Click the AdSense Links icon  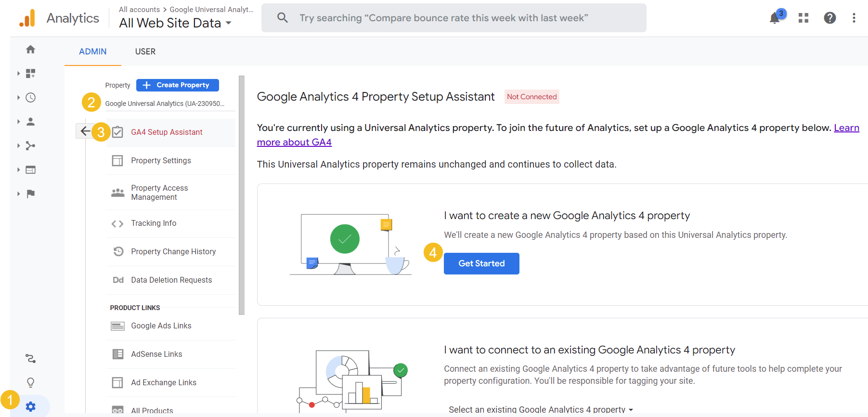117,354
